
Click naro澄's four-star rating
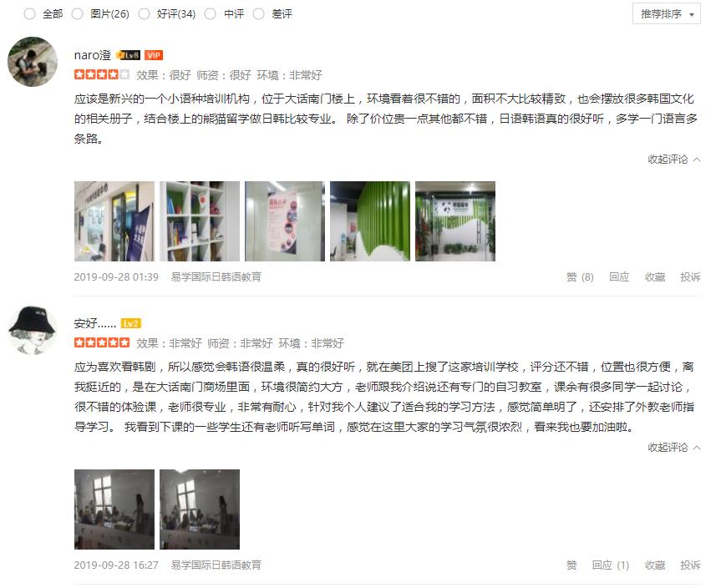(x=102, y=74)
